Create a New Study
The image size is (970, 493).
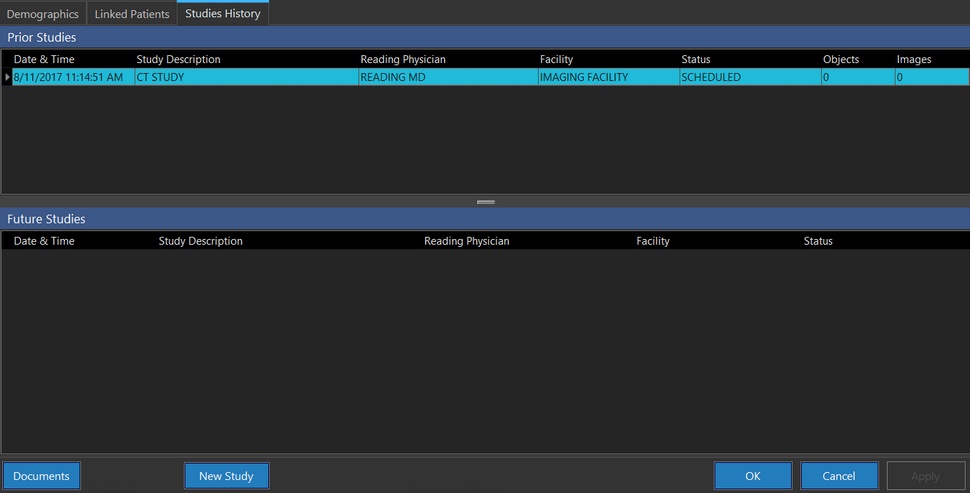(x=226, y=476)
